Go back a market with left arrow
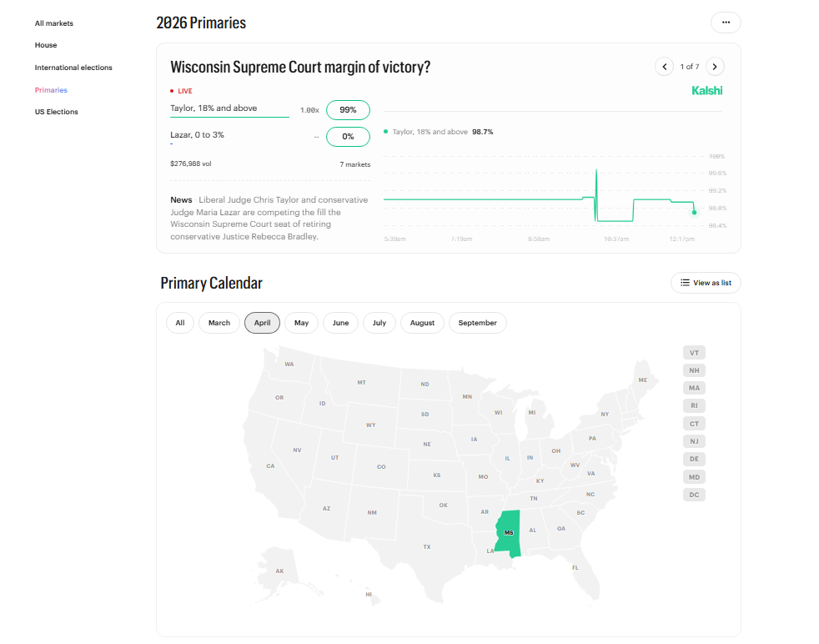Screen dimensions: 819x644 664,66
